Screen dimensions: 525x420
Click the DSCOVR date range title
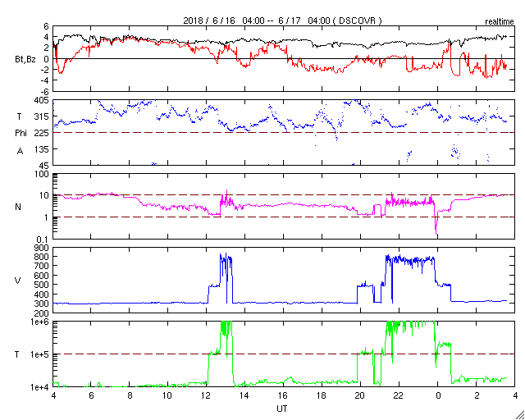click(282, 21)
